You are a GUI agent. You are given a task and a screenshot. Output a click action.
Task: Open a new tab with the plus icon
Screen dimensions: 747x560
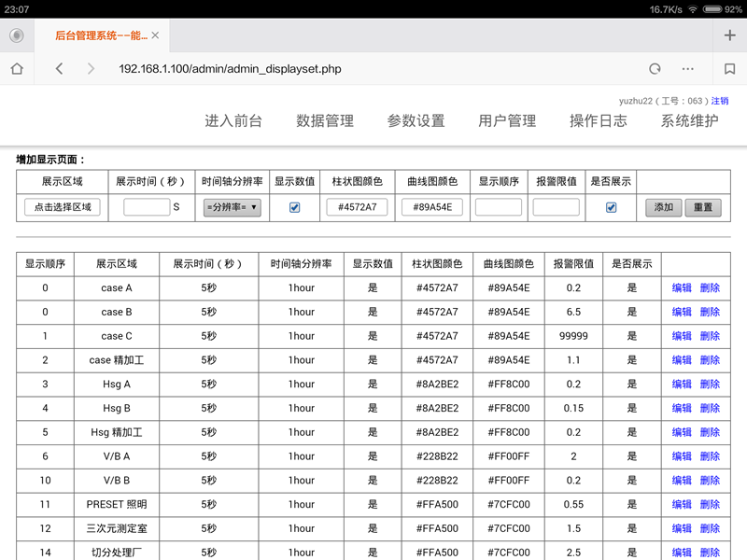pos(729,35)
